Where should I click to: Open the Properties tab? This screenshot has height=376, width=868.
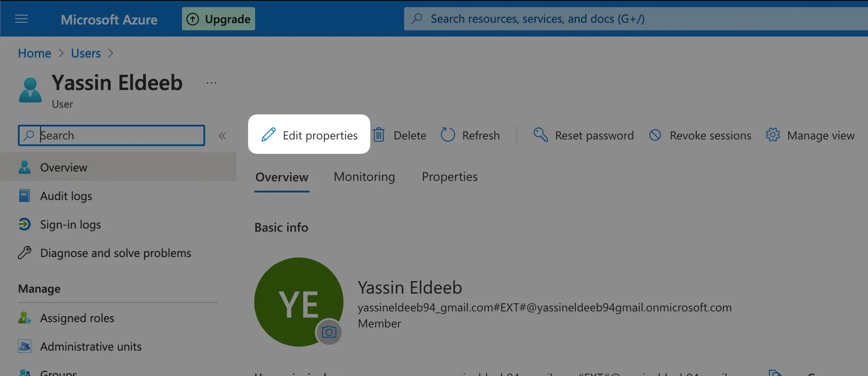450,176
